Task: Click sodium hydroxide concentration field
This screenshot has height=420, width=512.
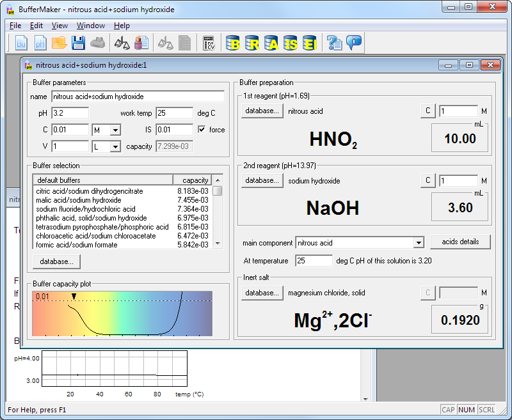Action: tap(458, 181)
